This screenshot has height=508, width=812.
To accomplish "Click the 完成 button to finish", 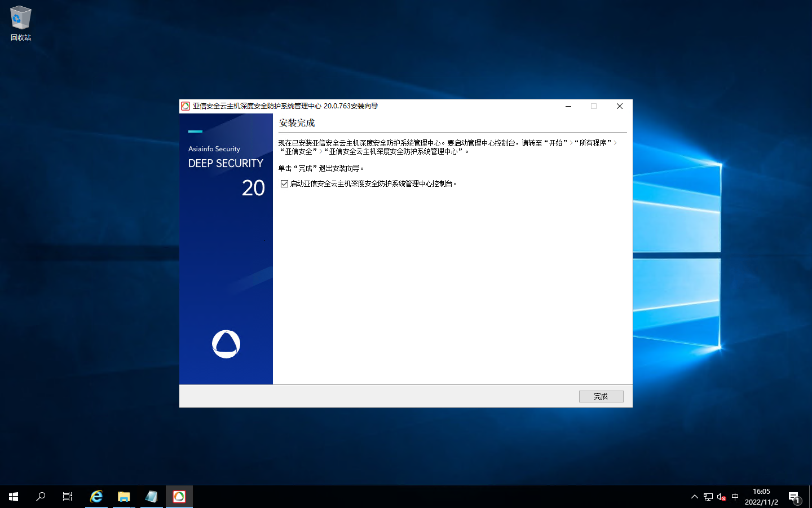I will tap(601, 396).
